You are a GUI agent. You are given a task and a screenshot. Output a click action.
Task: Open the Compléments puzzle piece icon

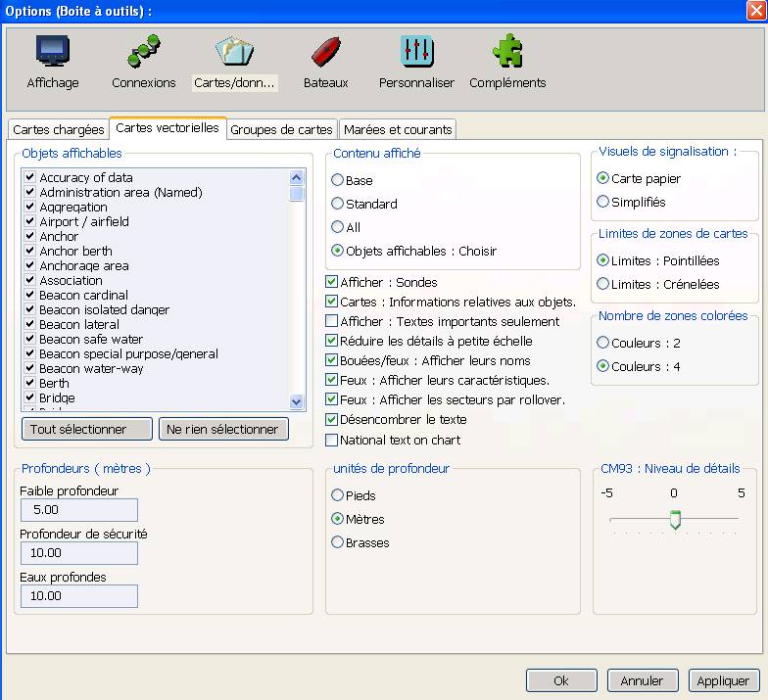pyautogui.click(x=506, y=53)
